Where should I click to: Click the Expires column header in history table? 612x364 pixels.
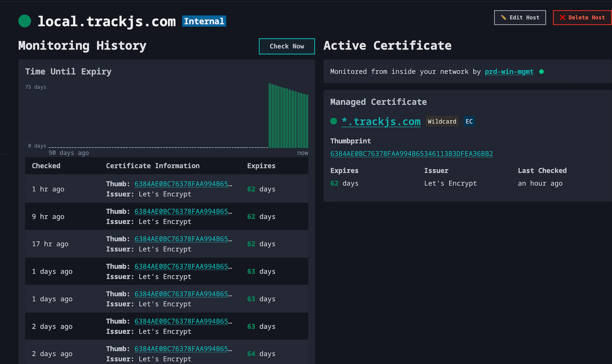261,166
